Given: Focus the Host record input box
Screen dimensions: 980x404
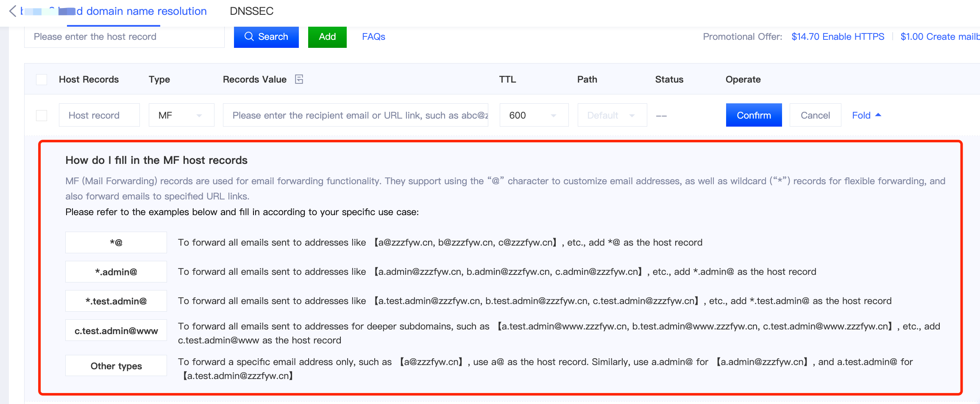Looking at the screenshot, I should coord(99,115).
